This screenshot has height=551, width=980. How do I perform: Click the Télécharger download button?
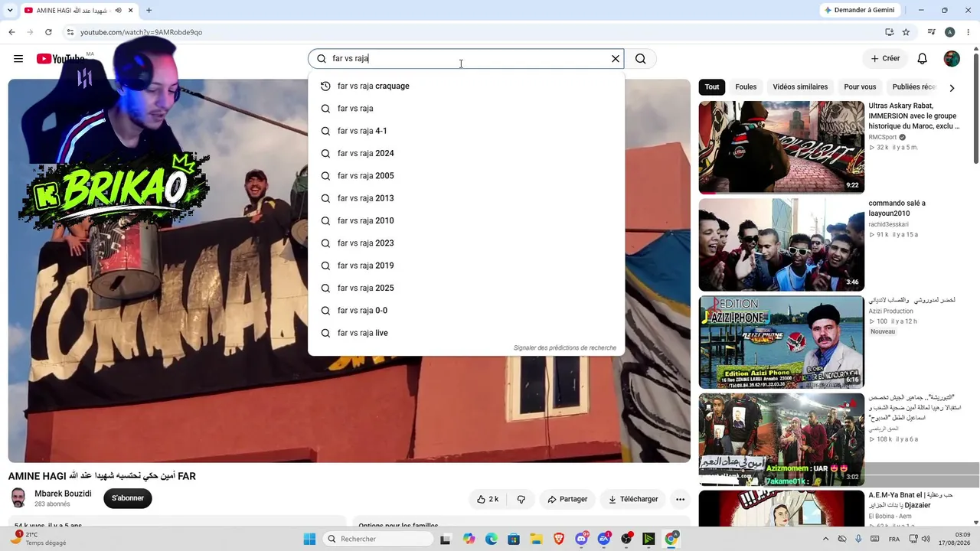pos(633,499)
